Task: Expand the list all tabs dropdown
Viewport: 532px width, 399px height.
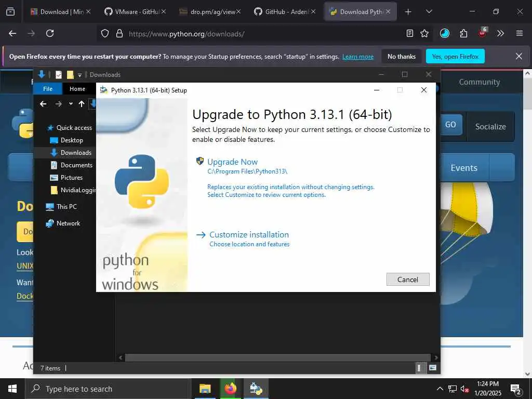Action: click(x=429, y=11)
